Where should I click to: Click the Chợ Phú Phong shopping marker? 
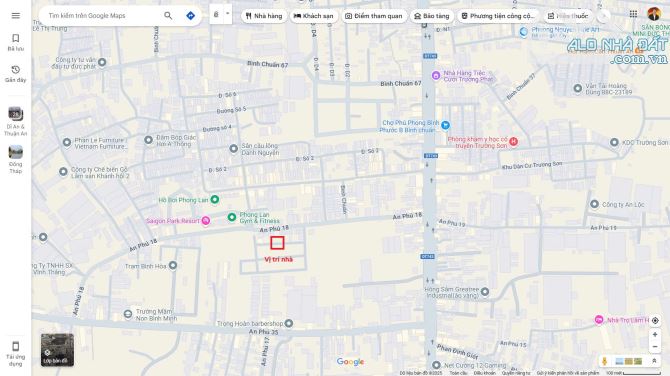(x=445, y=125)
